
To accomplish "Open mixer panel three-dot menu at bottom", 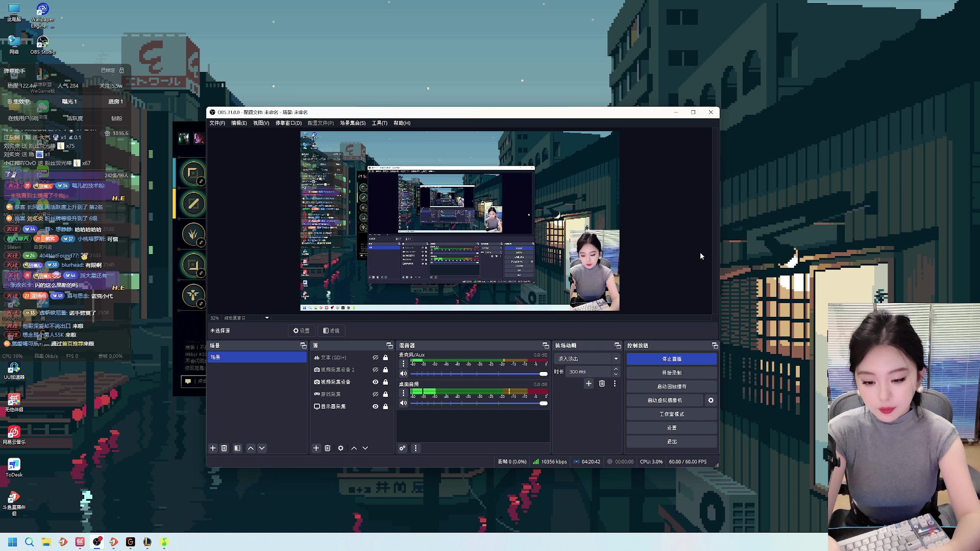I will tap(415, 448).
